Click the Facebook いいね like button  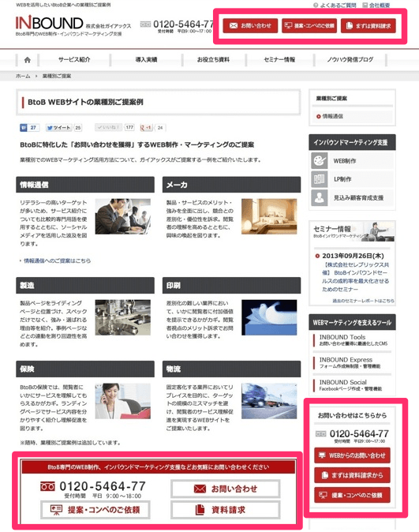click(109, 128)
